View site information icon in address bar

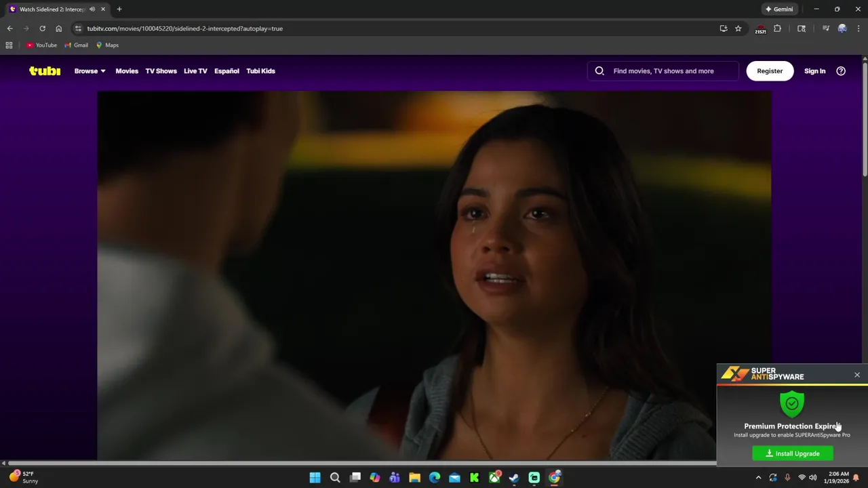(78, 28)
